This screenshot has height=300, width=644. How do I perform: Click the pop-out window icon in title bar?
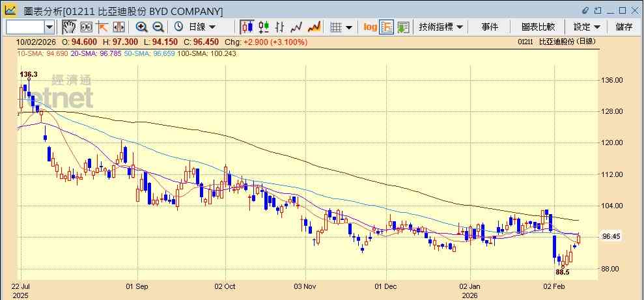(598, 10)
